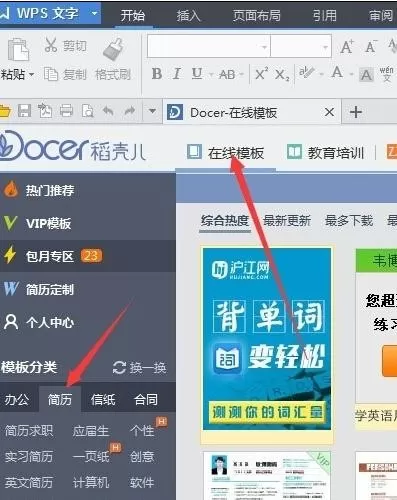The image size is (397, 500).
Task: Select the 合同 category tab
Action: click(x=146, y=399)
